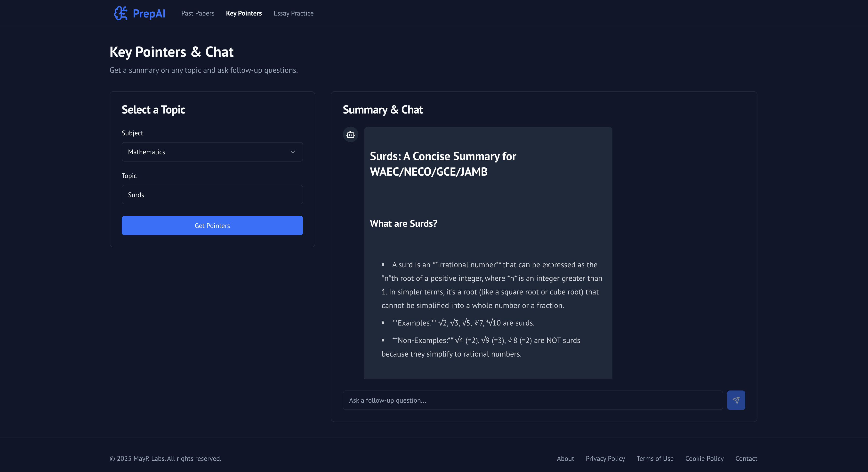
Task: Open the Mathematics subject dropdown
Action: (212, 152)
